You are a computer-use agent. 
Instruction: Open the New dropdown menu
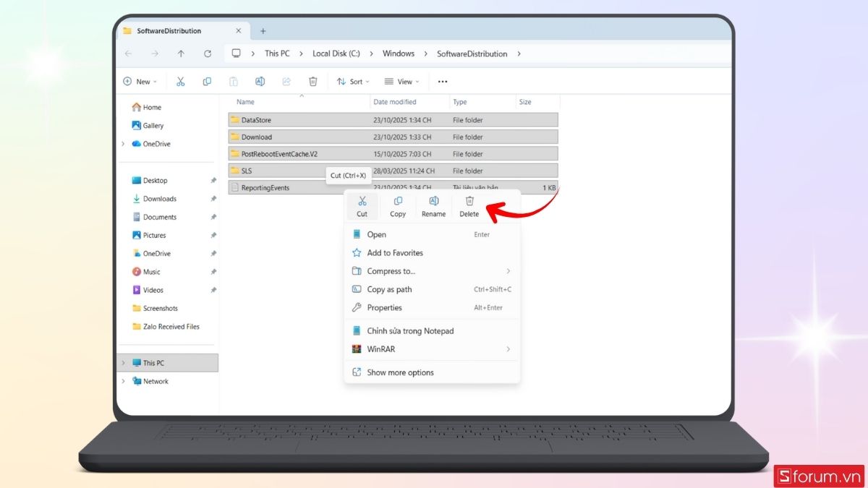click(140, 82)
